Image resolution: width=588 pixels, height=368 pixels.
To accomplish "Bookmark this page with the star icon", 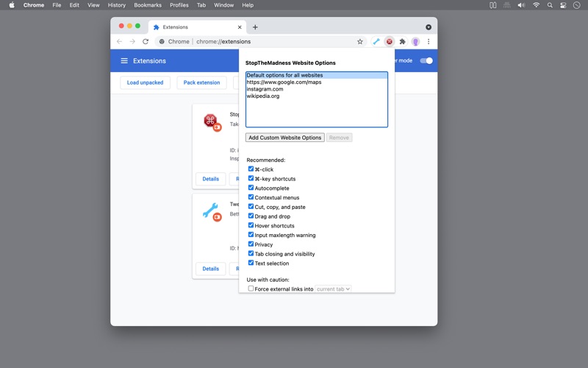I will (x=360, y=42).
